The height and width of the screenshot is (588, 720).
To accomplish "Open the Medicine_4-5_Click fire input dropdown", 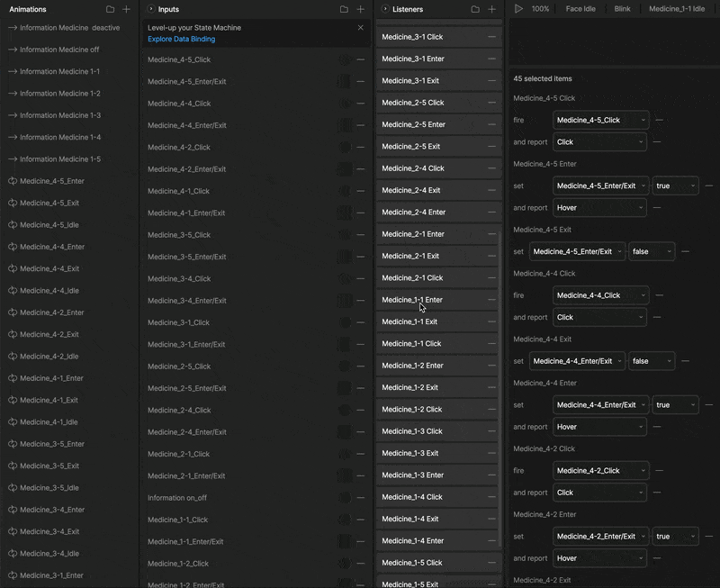I will tap(600, 120).
